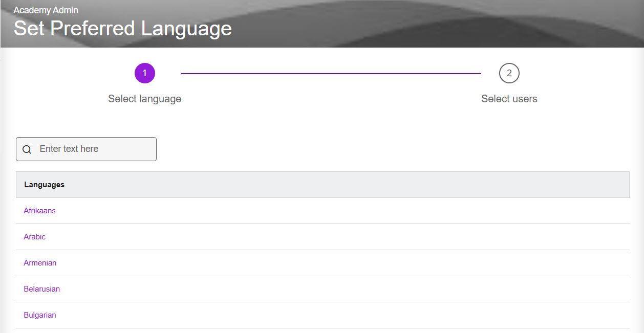Click the purple stepper progress line
The image size is (644, 333).
(331, 74)
